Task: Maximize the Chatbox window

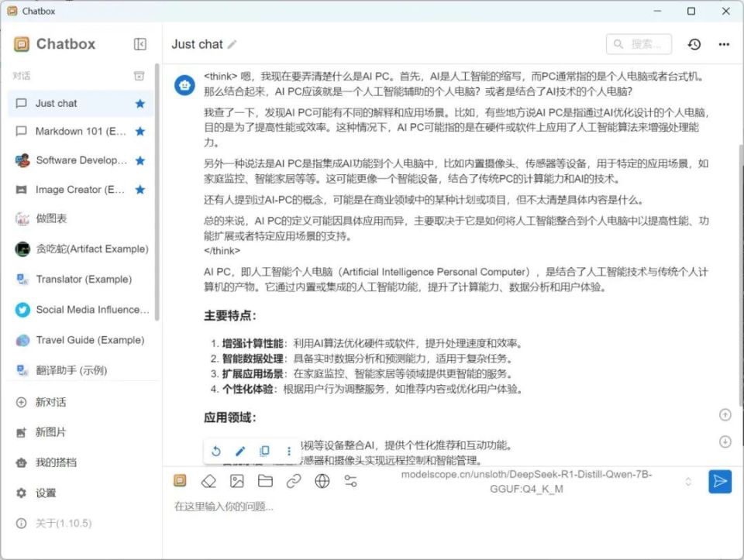Action: point(691,11)
